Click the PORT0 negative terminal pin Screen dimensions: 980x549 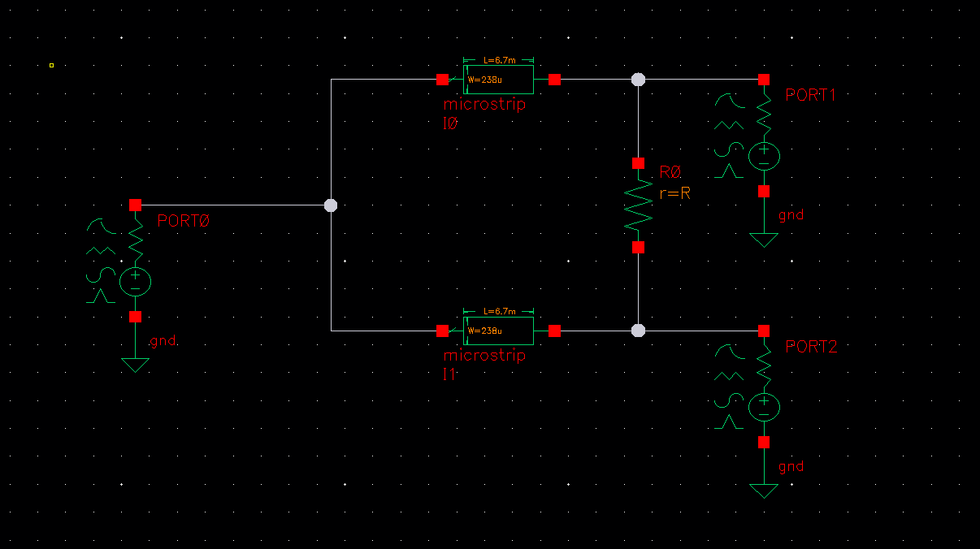coord(135,317)
